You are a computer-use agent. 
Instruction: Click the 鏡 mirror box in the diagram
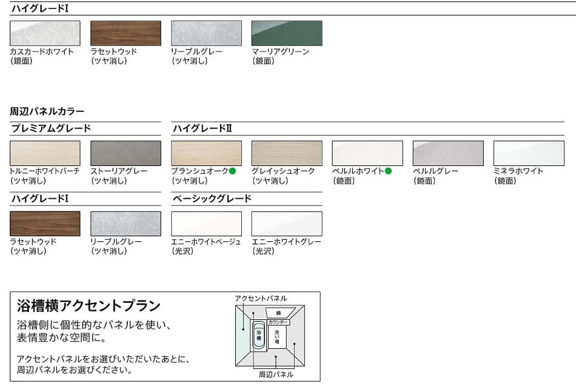pyautogui.click(x=278, y=313)
